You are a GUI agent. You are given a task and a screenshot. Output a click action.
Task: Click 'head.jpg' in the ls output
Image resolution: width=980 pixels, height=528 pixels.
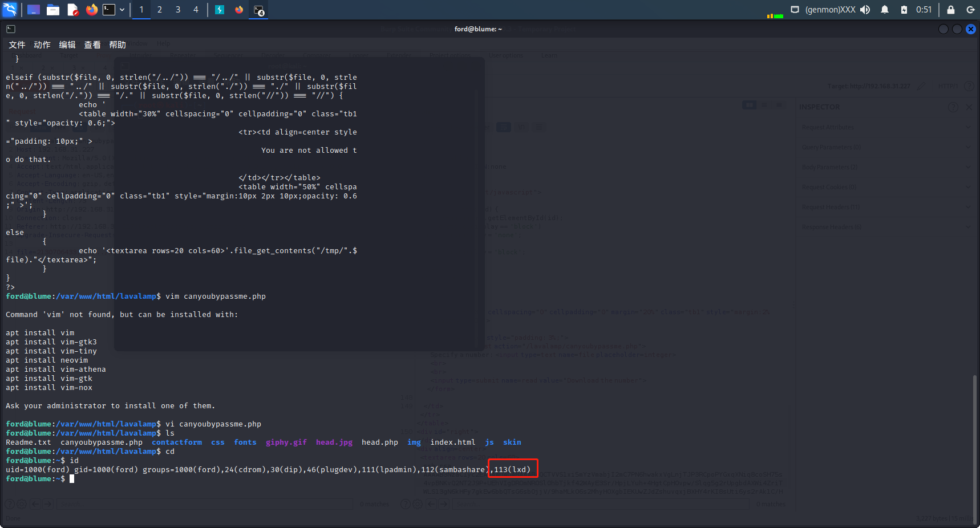pyautogui.click(x=334, y=442)
